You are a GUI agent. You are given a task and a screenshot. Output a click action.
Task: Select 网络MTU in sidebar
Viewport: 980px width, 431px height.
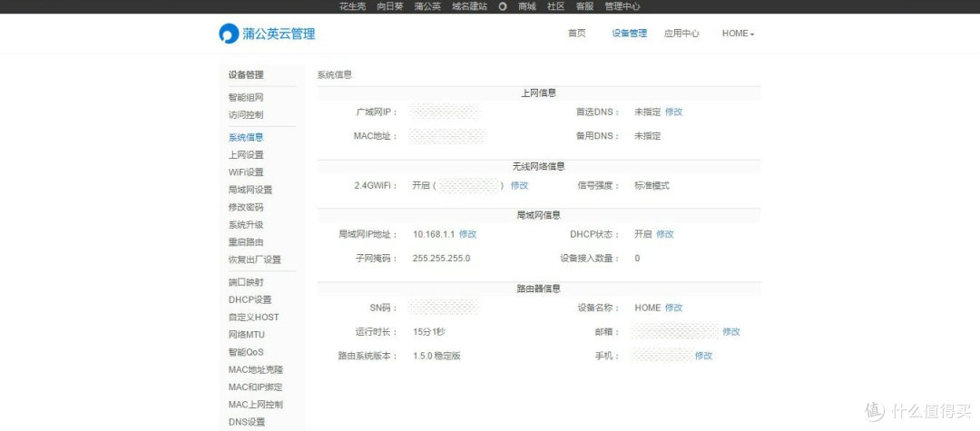coord(247,335)
